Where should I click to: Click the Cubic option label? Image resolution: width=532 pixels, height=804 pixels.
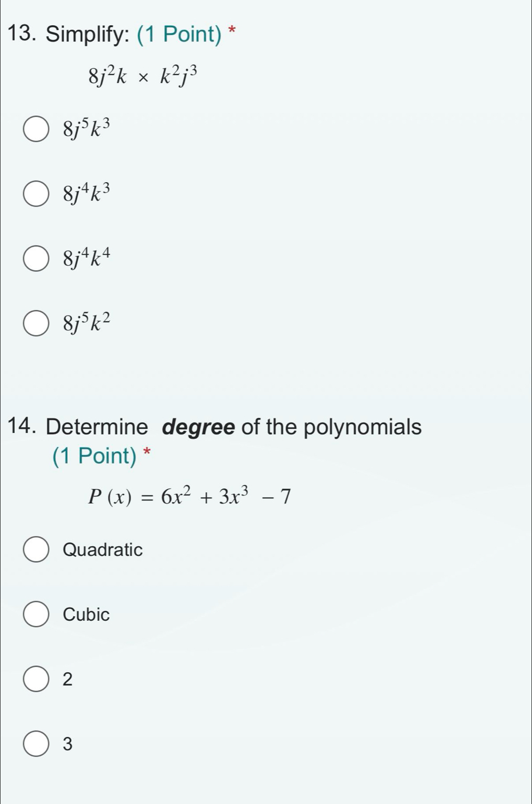pyautogui.click(x=86, y=615)
